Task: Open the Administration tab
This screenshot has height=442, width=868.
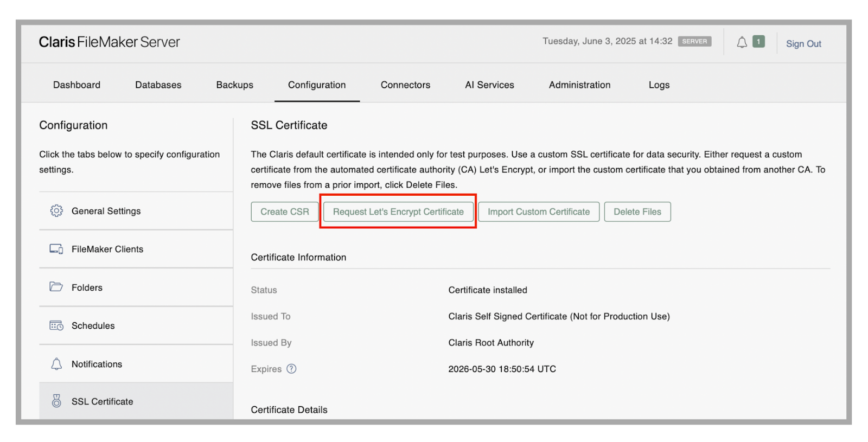Action: [579, 85]
